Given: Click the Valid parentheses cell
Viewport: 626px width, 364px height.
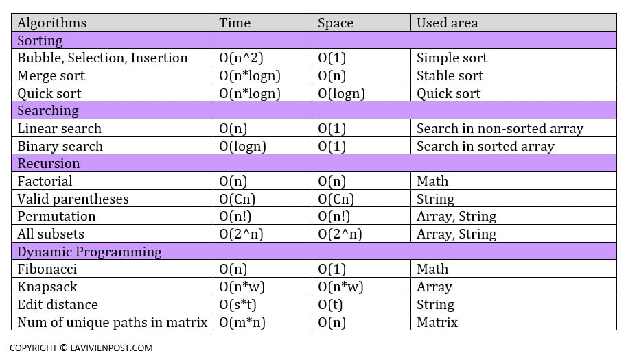Looking at the screenshot, I should pos(73,199).
